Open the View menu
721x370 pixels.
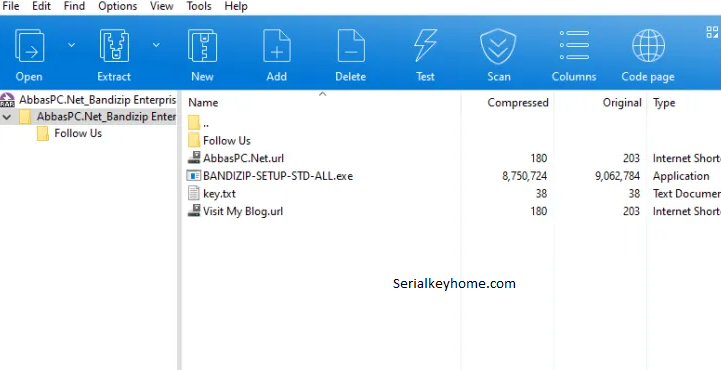coord(162,6)
